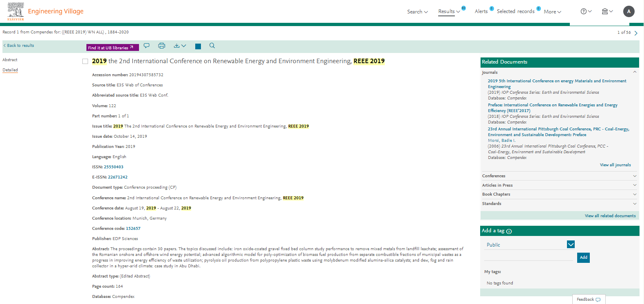Click the tag name input field
The width and height of the screenshot is (644, 304).
(529, 257)
